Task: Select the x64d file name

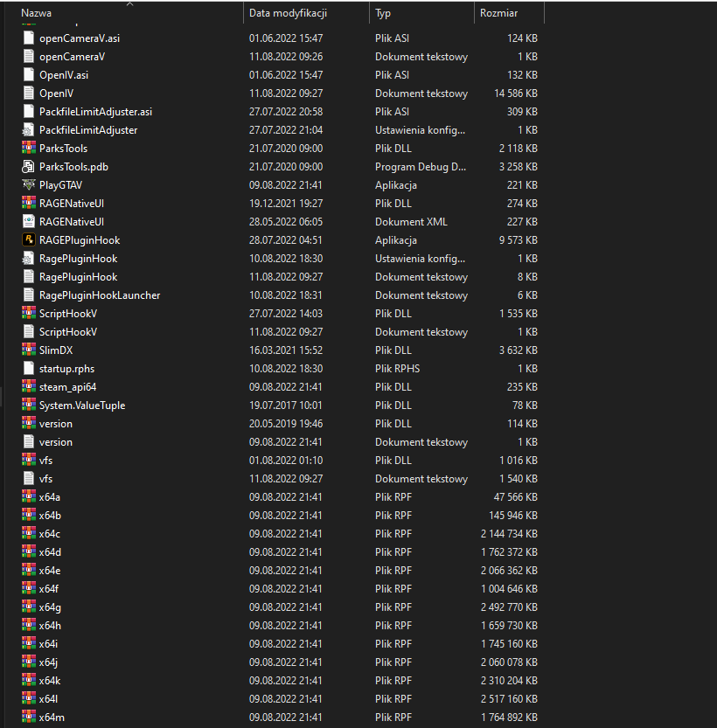Action: [50, 552]
